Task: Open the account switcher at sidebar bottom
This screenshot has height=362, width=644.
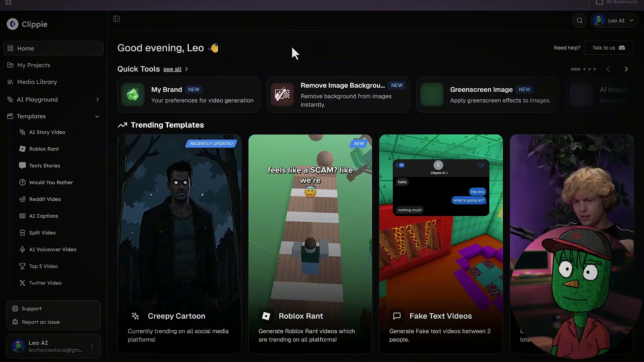Action: [54, 346]
